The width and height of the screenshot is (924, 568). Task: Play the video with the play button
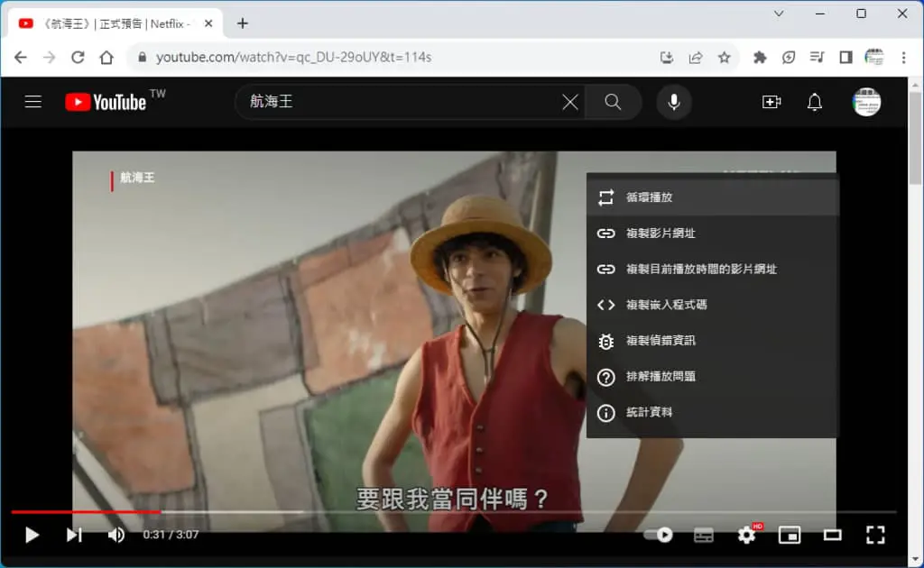tap(32, 535)
